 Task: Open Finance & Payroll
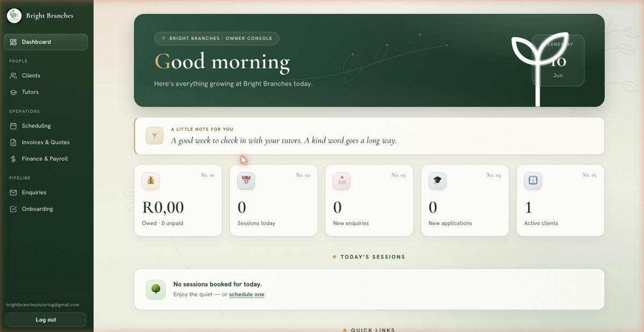[46, 159]
